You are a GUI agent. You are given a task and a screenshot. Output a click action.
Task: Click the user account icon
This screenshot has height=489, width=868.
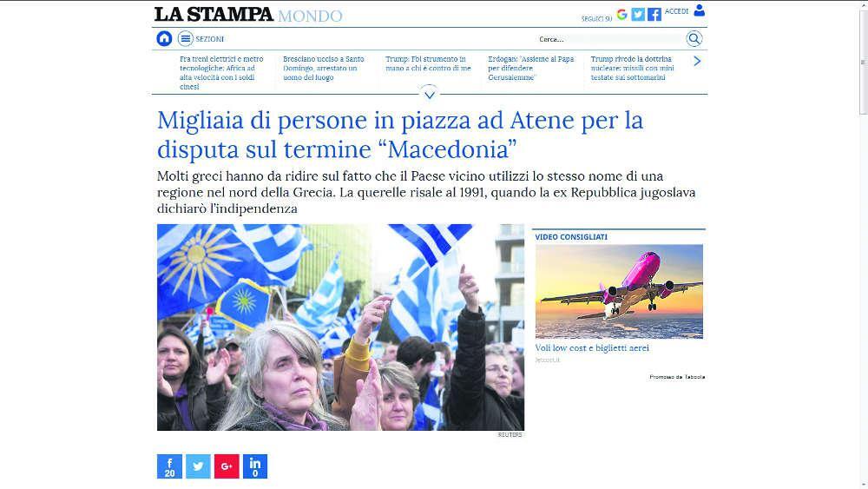(x=699, y=10)
